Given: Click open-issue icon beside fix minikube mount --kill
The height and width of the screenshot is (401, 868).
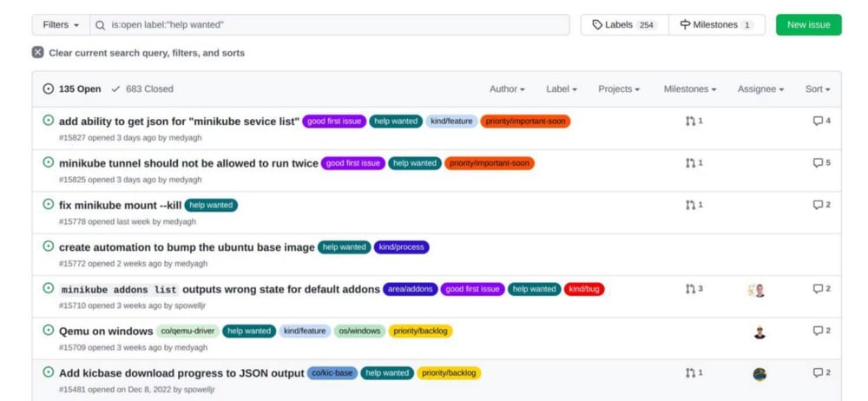Looking at the screenshot, I should [x=49, y=204].
